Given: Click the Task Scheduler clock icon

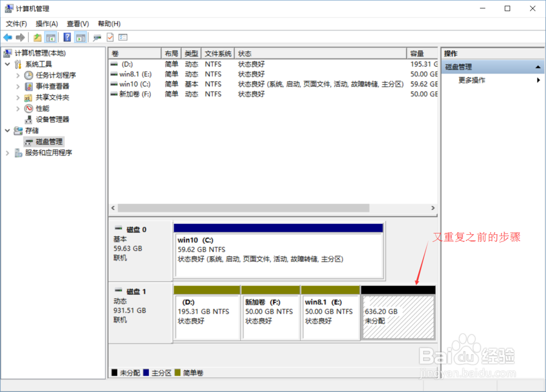Looking at the screenshot, I should [x=28, y=75].
